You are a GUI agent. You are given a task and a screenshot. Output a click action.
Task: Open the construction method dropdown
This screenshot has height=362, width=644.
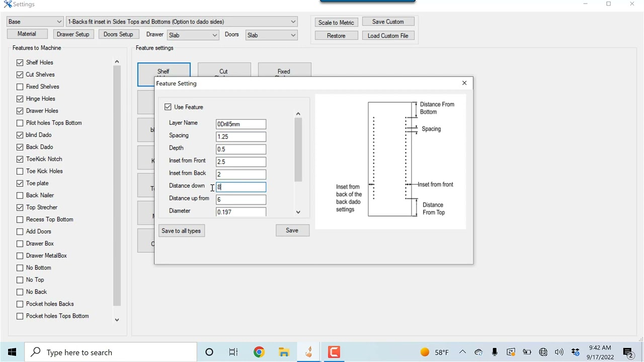click(x=182, y=22)
